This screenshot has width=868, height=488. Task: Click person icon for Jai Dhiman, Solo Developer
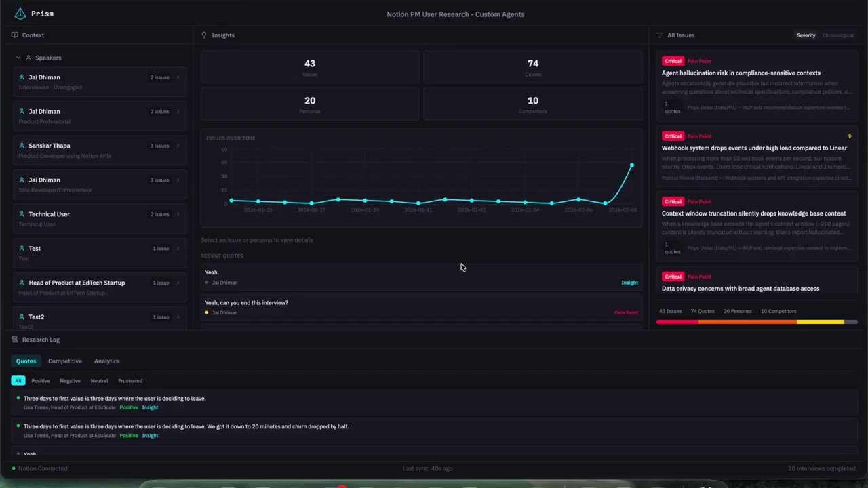pyautogui.click(x=22, y=180)
